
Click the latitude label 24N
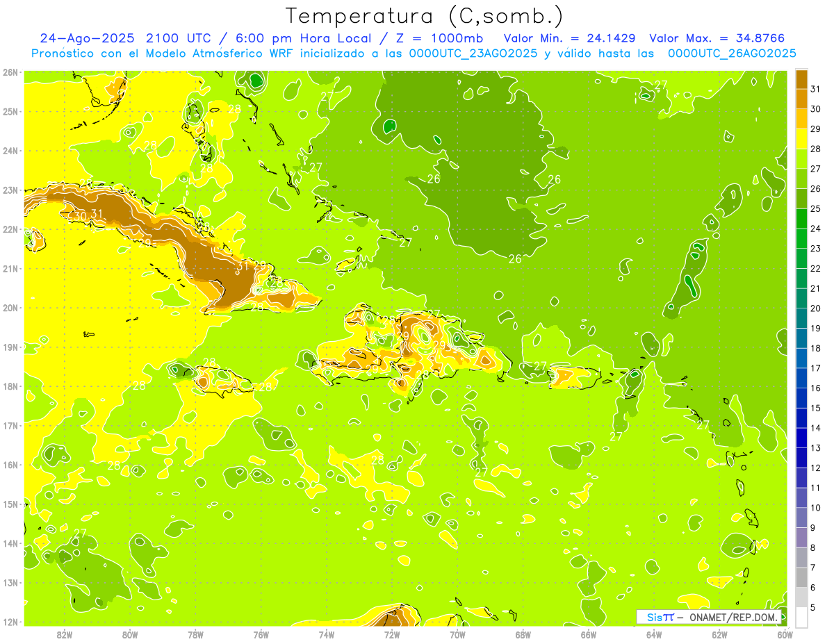coord(10,151)
